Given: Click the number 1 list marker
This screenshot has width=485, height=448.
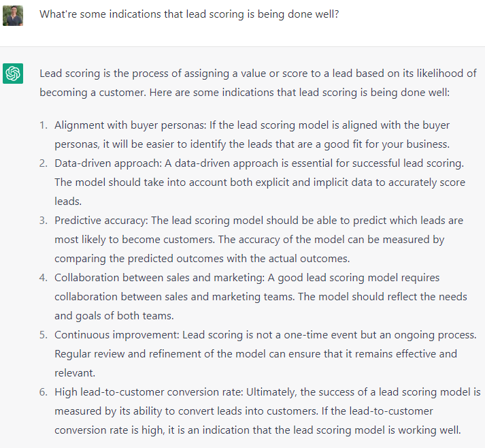Looking at the screenshot, I should point(43,125).
